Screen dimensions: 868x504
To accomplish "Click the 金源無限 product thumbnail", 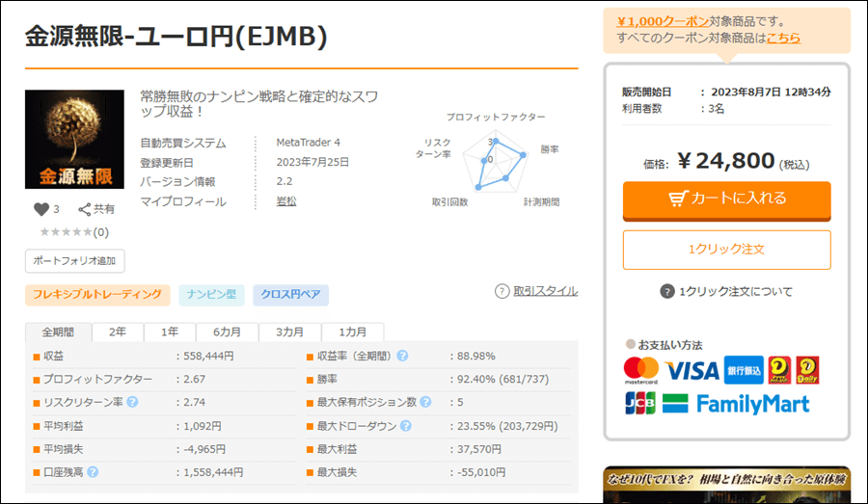I will [x=74, y=140].
